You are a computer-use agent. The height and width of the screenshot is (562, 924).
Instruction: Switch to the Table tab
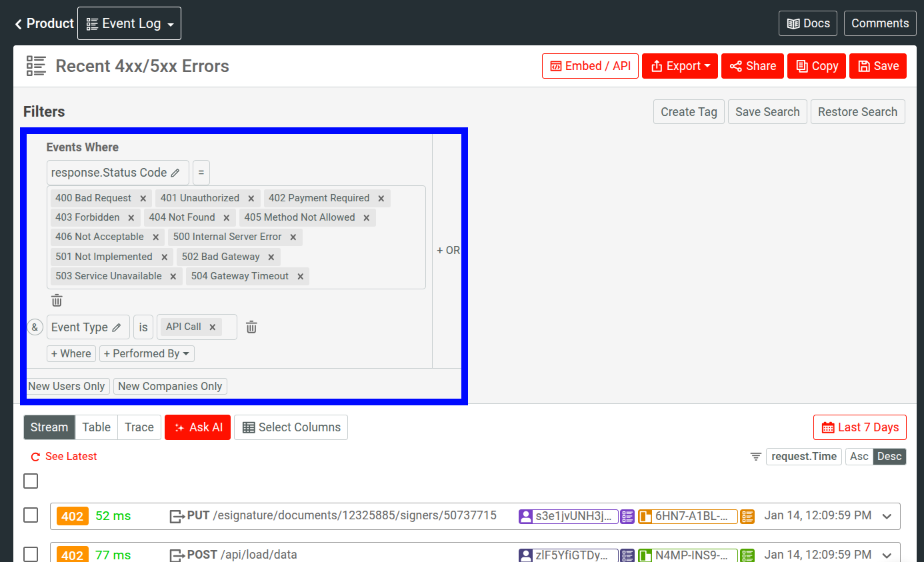(96, 427)
